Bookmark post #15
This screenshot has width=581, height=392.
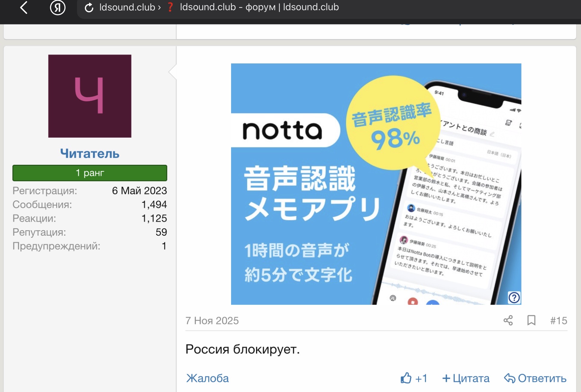click(x=531, y=320)
